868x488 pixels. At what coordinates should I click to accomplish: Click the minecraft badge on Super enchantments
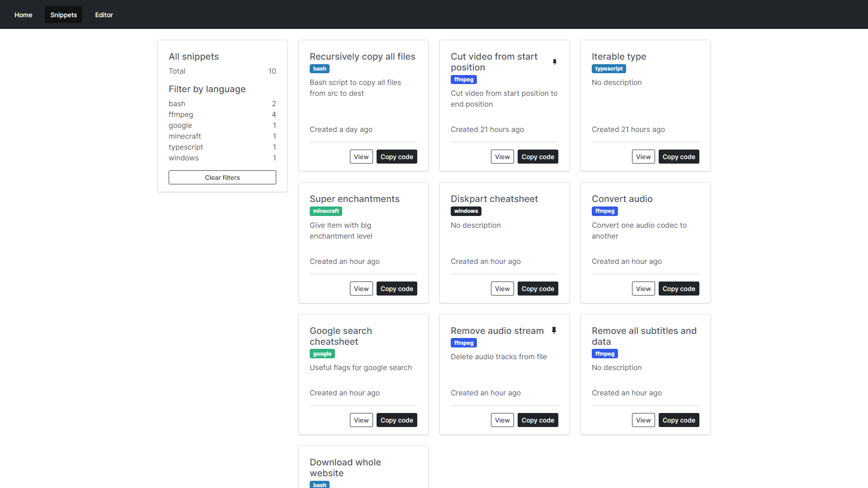coord(325,211)
